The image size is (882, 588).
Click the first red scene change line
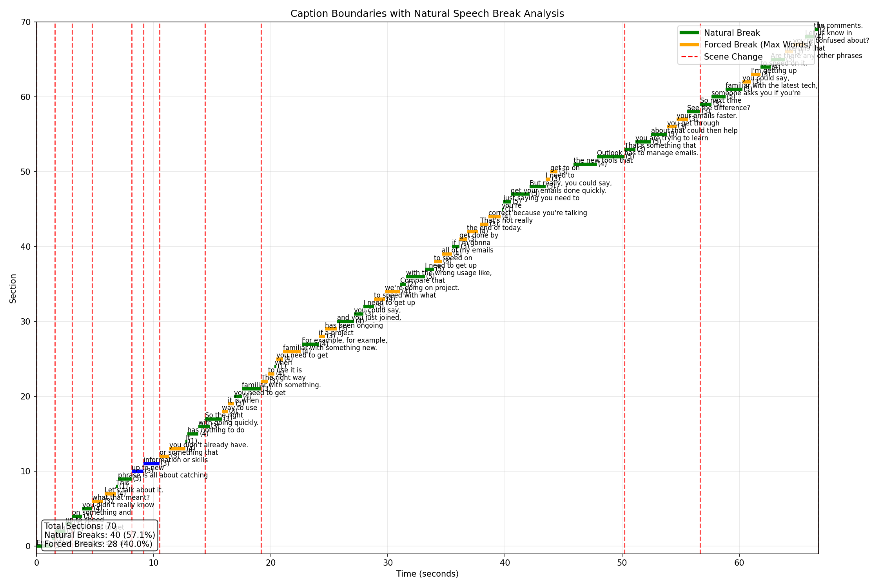click(x=55, y=274)
